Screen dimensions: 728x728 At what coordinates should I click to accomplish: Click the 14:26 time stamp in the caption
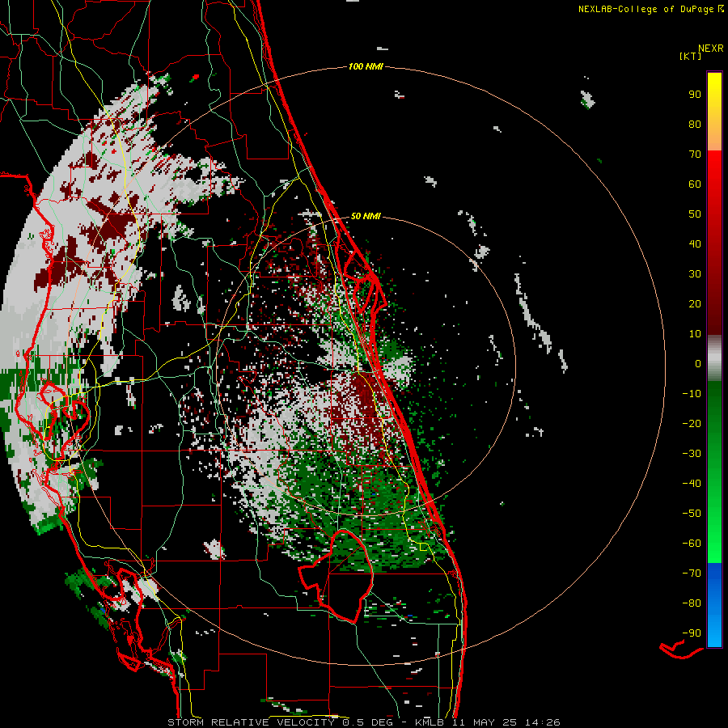pyautogui.click(x=543, y=722)
